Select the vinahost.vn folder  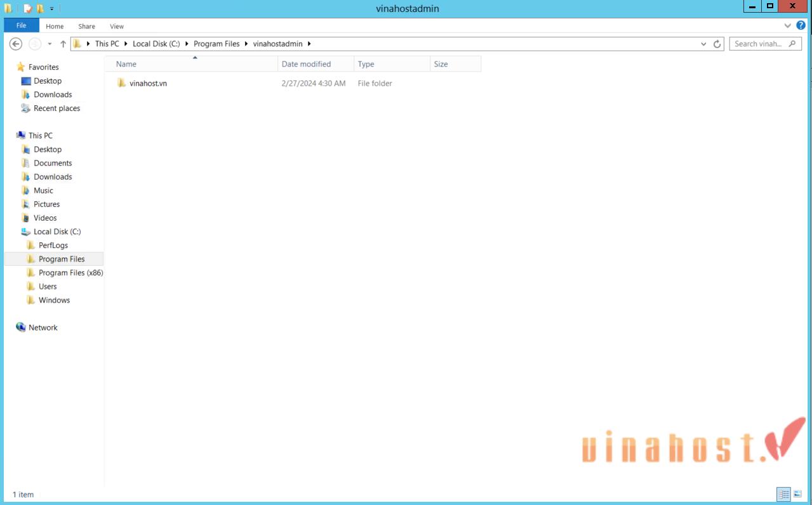[x=148, y=83]
